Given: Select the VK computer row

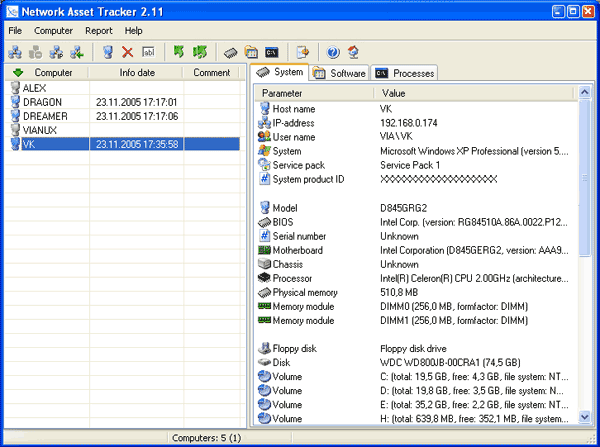Looking at the screenshot, I should 123,144.
